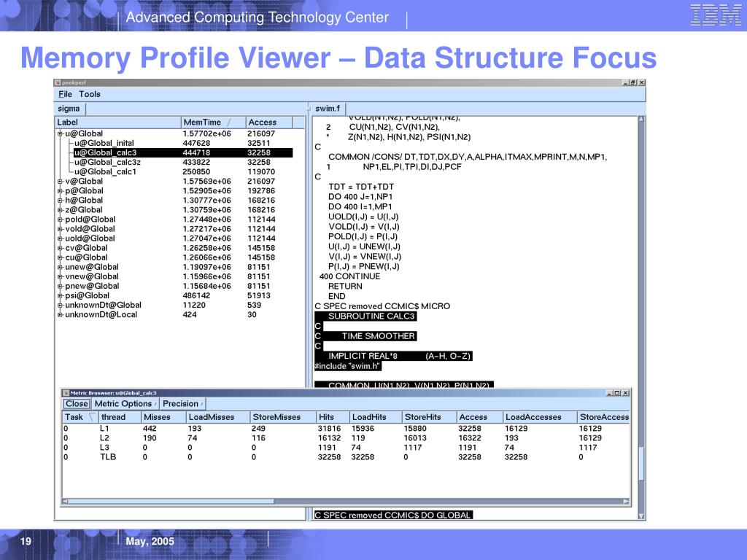747x560 pixels.
Task: Select the u@Global_inital row
Action: pyautogui.click(x=182, y=144)
